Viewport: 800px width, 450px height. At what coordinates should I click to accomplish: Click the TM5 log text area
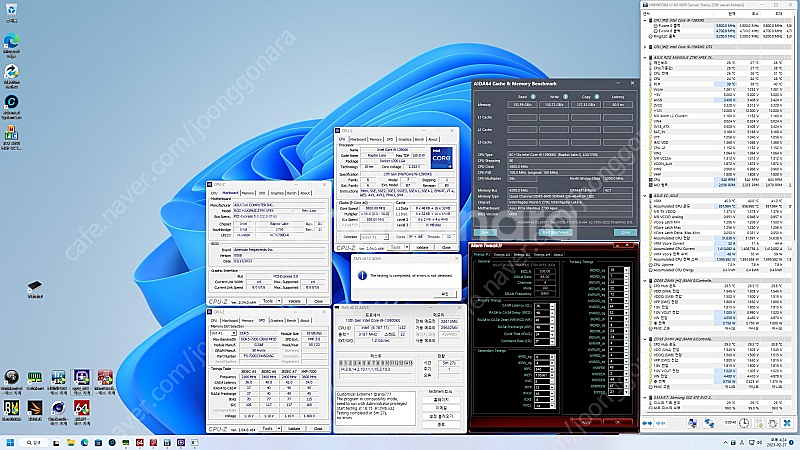coord(375,408)
